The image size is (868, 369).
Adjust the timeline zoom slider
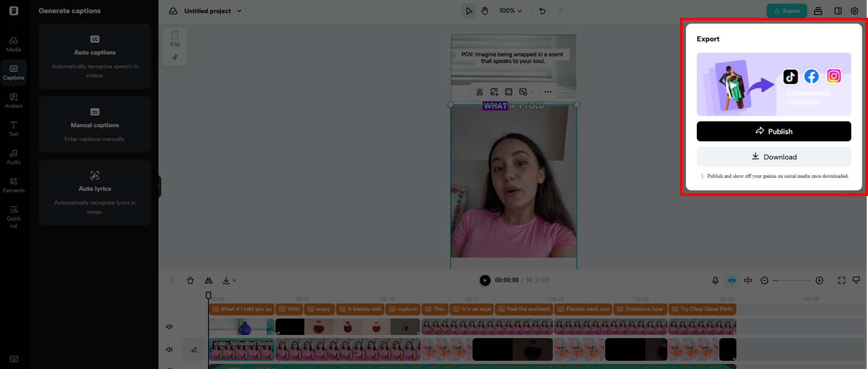point(792,281)
